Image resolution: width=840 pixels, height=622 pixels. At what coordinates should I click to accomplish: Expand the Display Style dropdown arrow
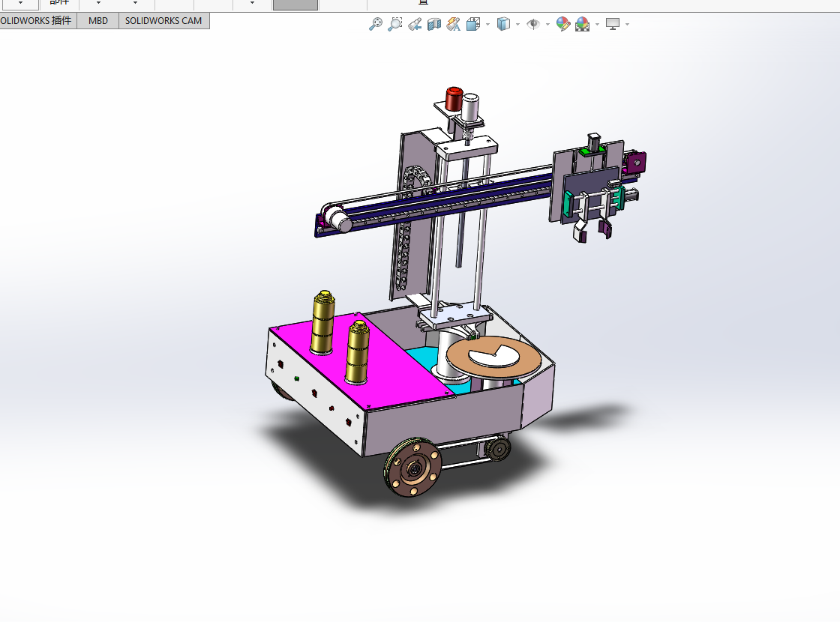point(517,24)
